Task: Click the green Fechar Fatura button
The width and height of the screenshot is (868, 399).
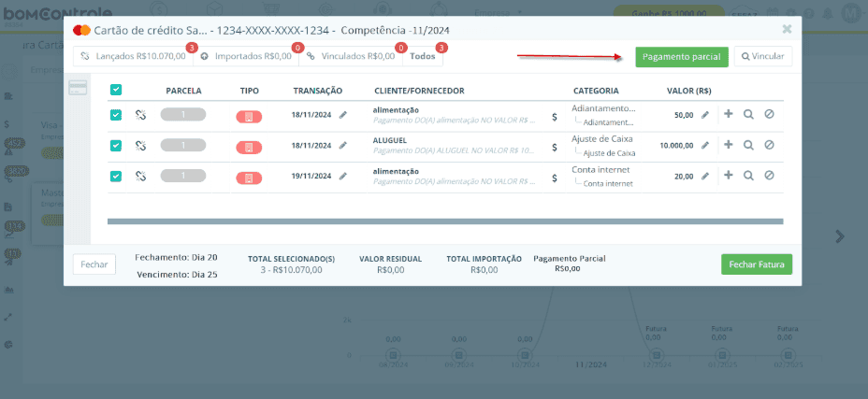Action: pos(757,264)
